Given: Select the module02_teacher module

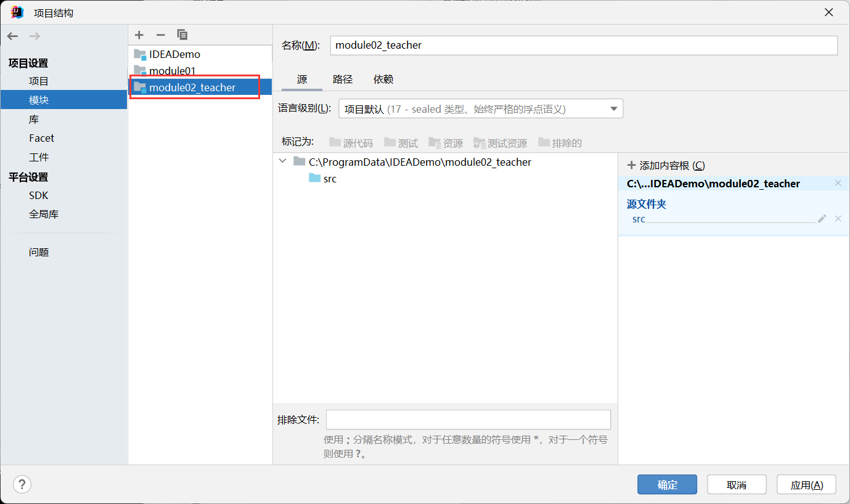Looking at the screenshot, I should [x=200, y=87].
